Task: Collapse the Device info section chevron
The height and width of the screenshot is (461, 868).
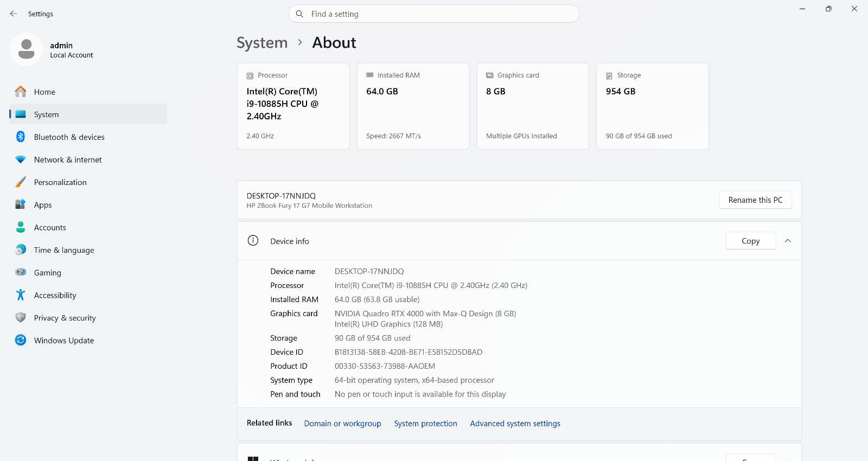Action: click(788, 241)
